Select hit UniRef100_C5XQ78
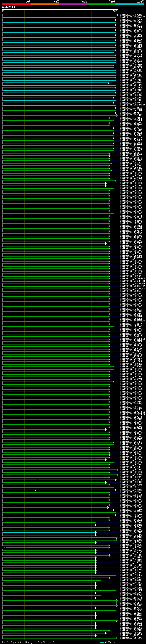146x644 pixels. (131, 72)
